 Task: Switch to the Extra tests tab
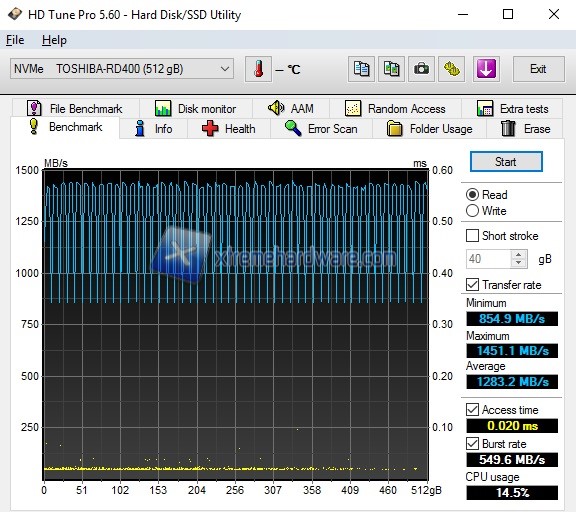(512, 108)
